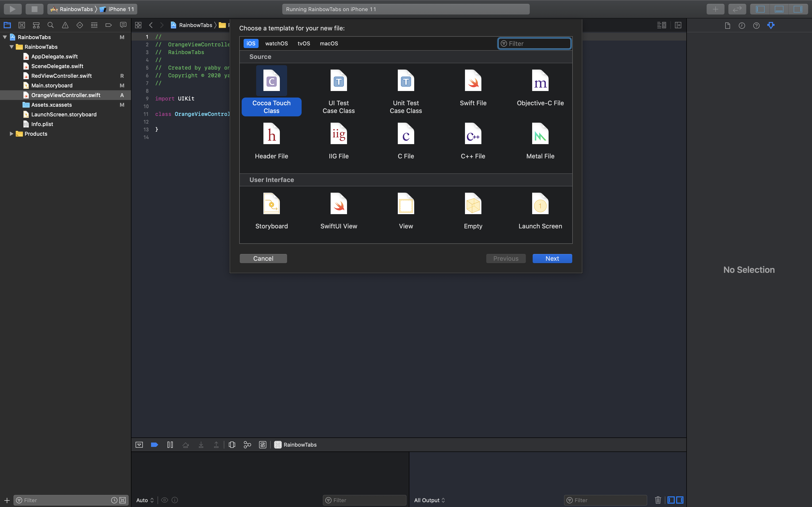The width and height of the screenshot is (812, 507).
Task: Collapse the RainbowTabs group
Action: tap(11, 47)
